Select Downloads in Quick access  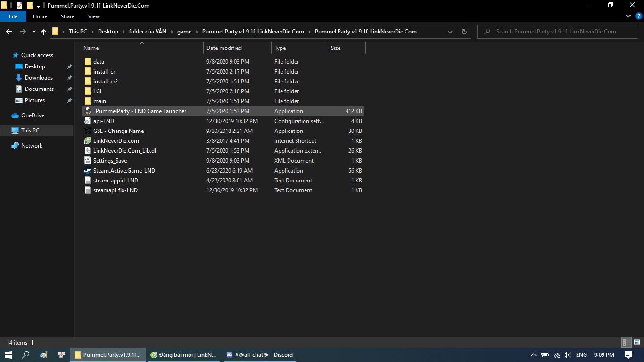click(39, 78)
